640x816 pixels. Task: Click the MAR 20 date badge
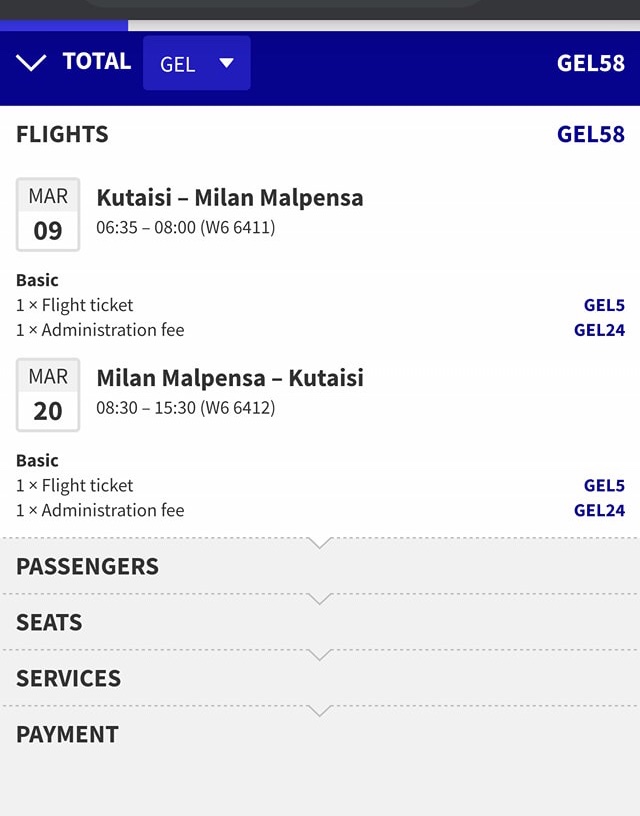click(48, 395)
